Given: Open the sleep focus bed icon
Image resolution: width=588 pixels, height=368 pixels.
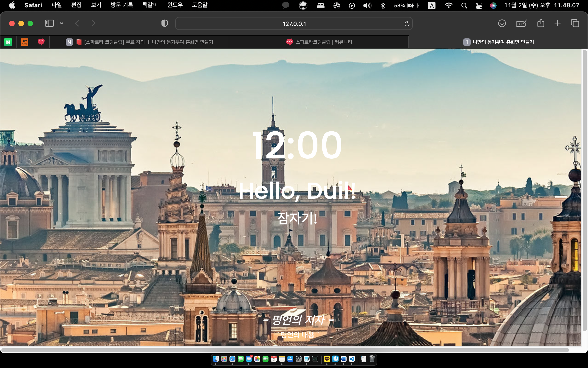Looking at the screenshot, I should click(321, 5).
